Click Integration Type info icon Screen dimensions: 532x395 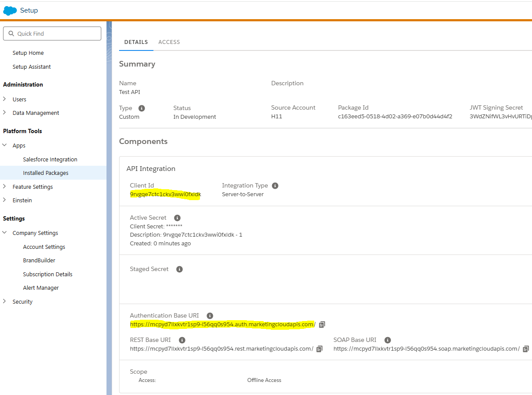pyautogui.click(x=275, y=186)
